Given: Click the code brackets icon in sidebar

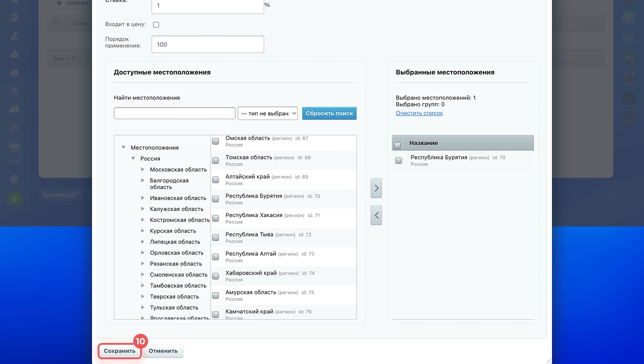Looking at the screenshot, I should click(14, 128).
